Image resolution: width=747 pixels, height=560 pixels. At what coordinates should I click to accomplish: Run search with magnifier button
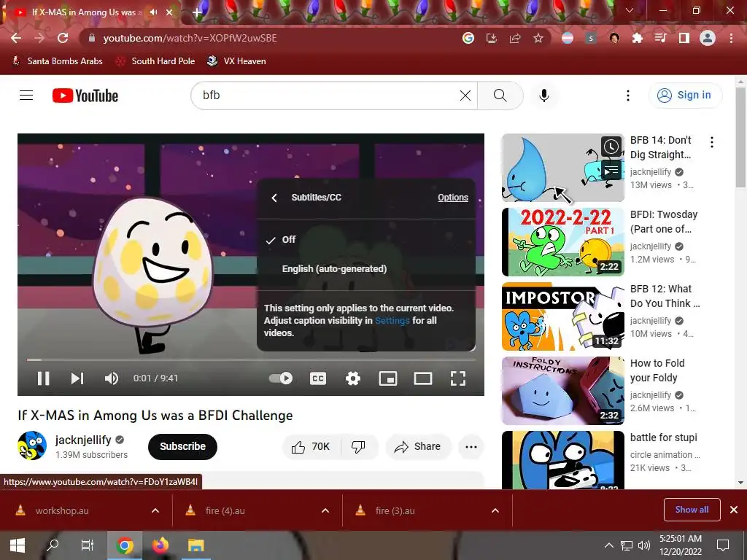500,96
